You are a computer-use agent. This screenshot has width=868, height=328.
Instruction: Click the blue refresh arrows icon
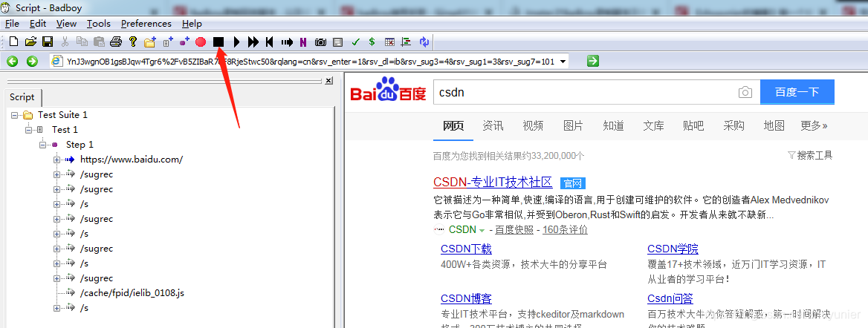pos(424,42)
